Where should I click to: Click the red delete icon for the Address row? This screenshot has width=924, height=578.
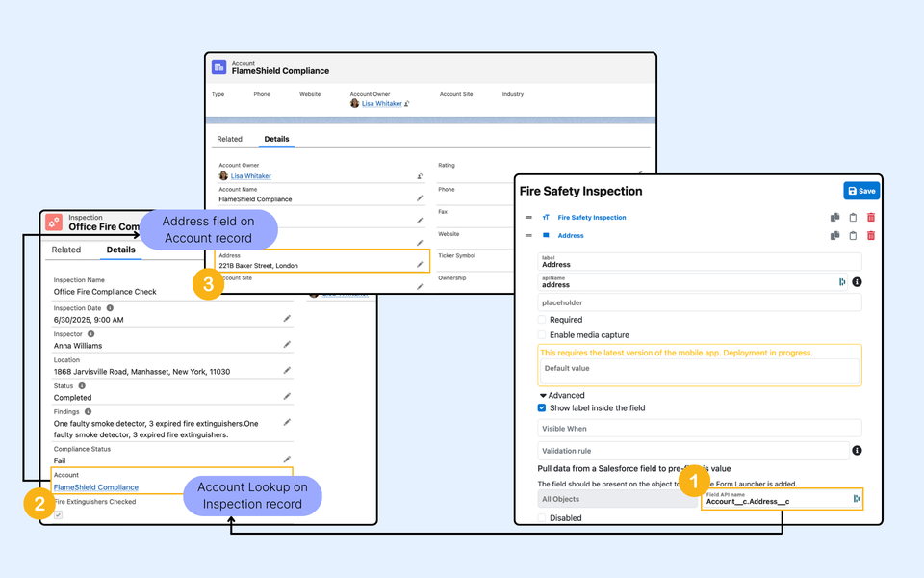tap(871, 235)
